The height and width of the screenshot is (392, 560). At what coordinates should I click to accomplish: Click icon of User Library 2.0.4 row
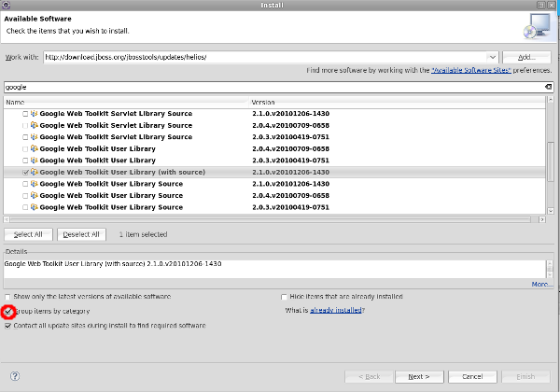[x=35, y=148]
